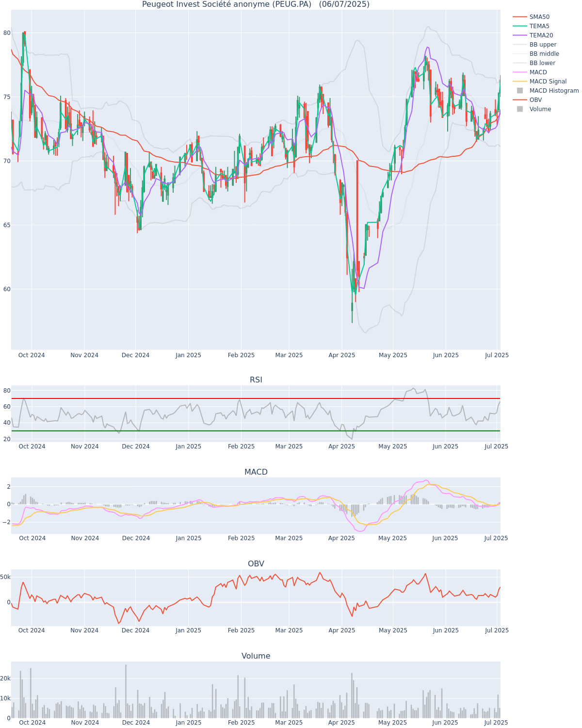582x728 pixels.
Task: Click the 40 label on the RSI axis
Action: tap(7, 423)
